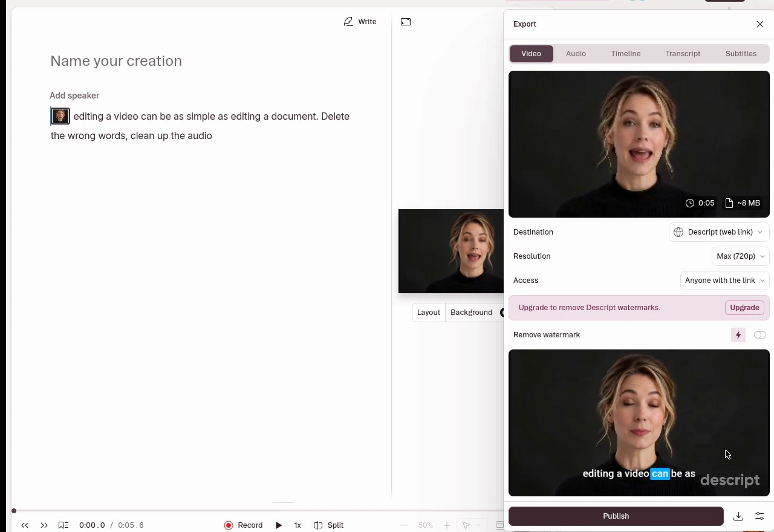Click the Split clip icon
Screen dimensions: 774x532
[x=318, y=525]
